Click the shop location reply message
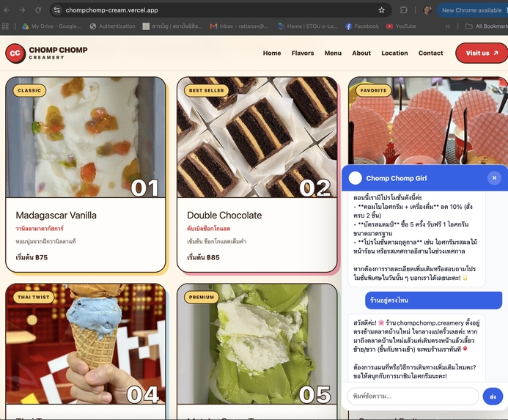Image resolution: width=508 pixels, height=420 pixels. [x=416, y=348]
